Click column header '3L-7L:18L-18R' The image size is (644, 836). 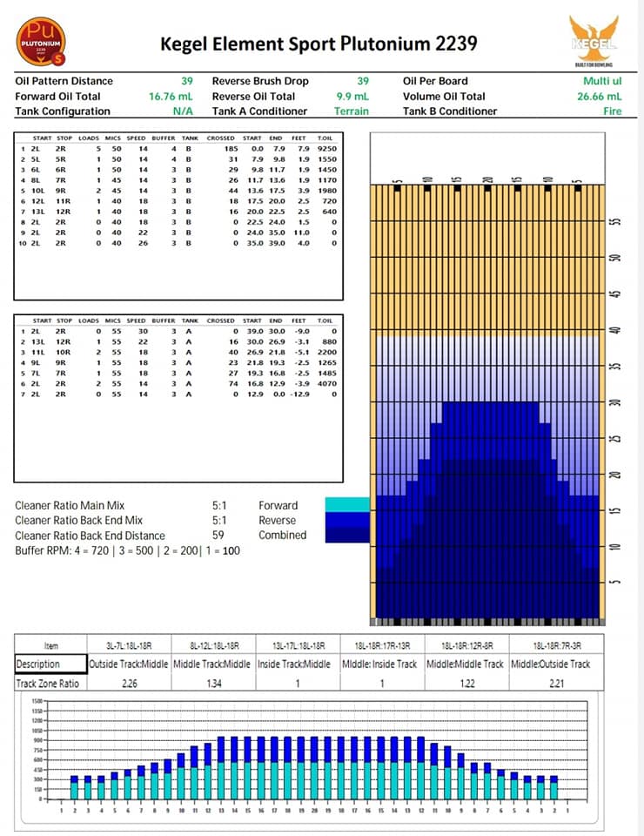pos(129,645)
